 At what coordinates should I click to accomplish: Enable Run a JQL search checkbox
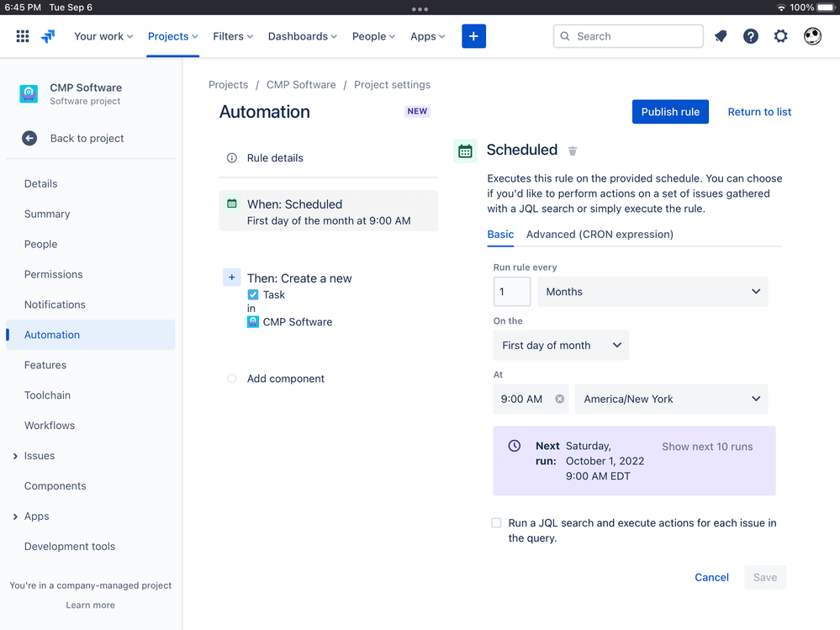496,523
